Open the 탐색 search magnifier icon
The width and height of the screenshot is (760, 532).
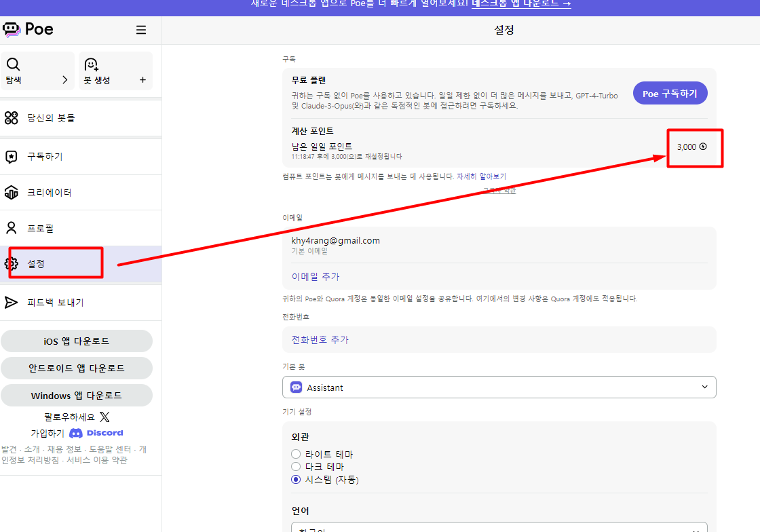(13, 64)
